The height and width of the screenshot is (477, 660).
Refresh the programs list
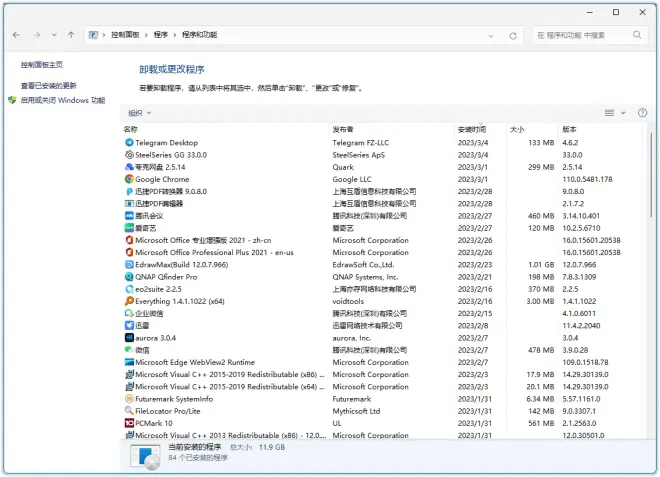pyautogui.click(x=513, y=36)
